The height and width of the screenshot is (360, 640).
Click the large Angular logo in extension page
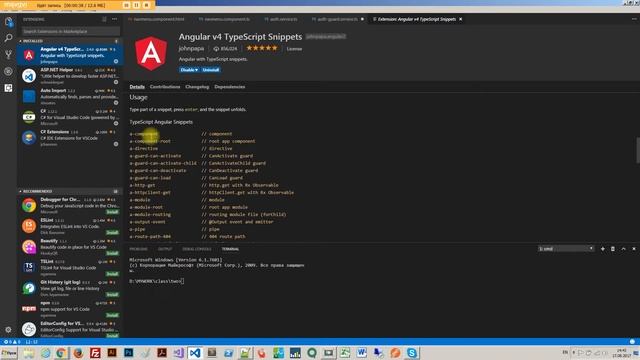point(151,53)
